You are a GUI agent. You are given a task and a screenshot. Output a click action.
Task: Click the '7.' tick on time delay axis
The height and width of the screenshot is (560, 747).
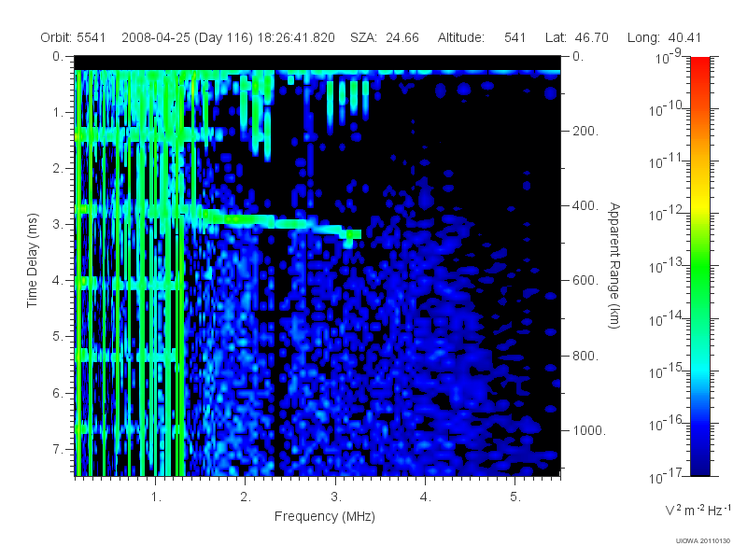(58, 449)
